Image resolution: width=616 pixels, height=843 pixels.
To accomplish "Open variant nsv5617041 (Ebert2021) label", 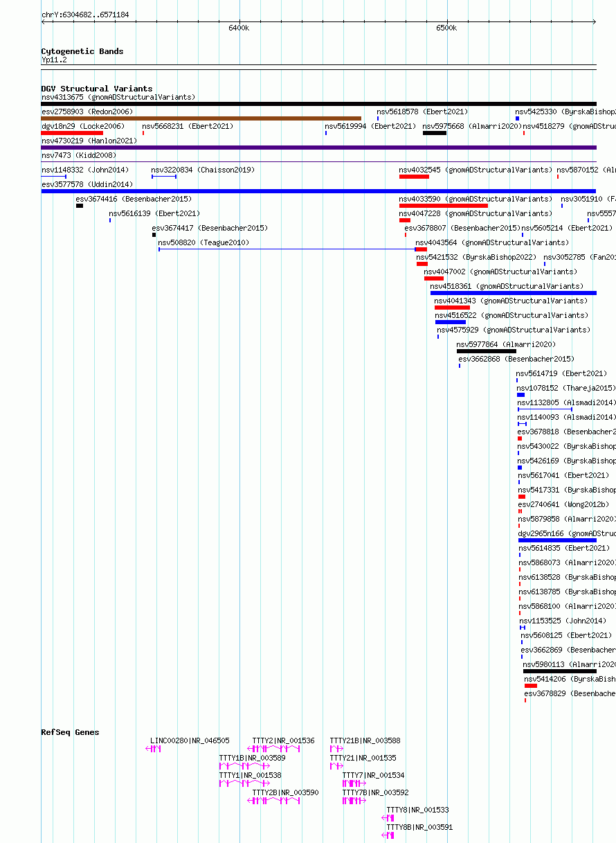I will pos(564,475).
